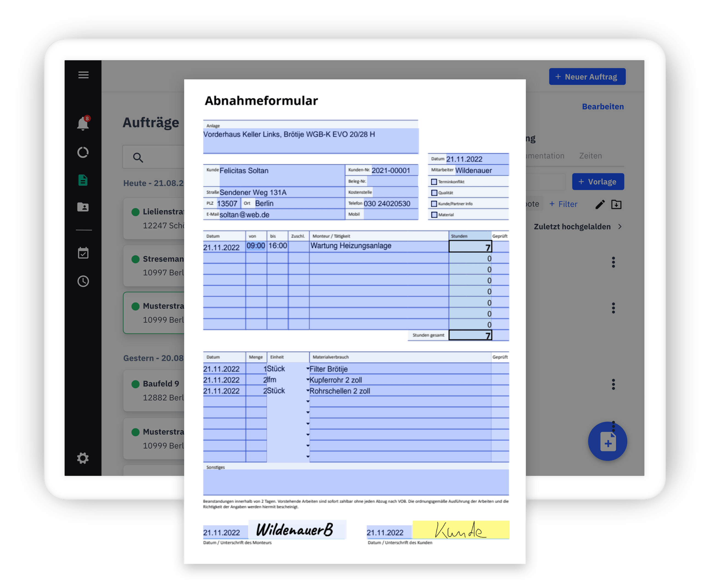Open the contacts panel in the sidebar

point(83,207)
